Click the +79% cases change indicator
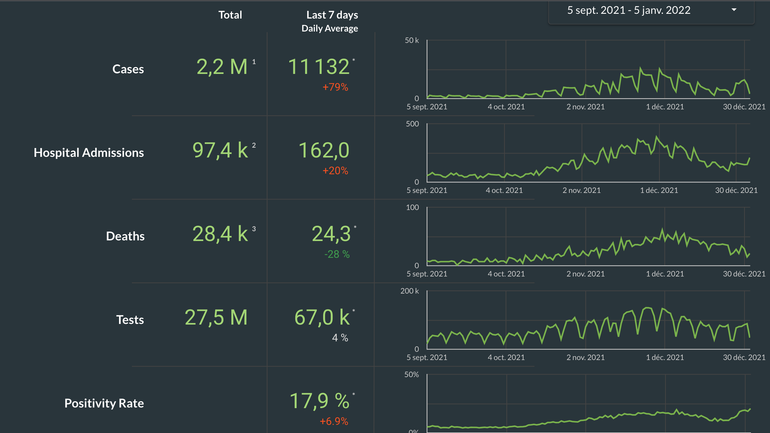The height and width of the screenshot is (433, 770). (335, 88)
